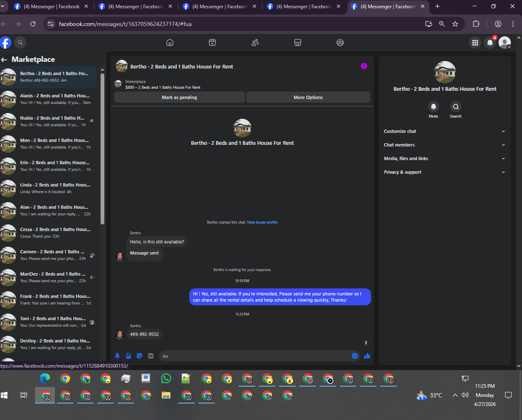Image resolution: width=522 pixels, height=420 pixels.
Task: Open the Carmen conversation
Action: (49, 255)
